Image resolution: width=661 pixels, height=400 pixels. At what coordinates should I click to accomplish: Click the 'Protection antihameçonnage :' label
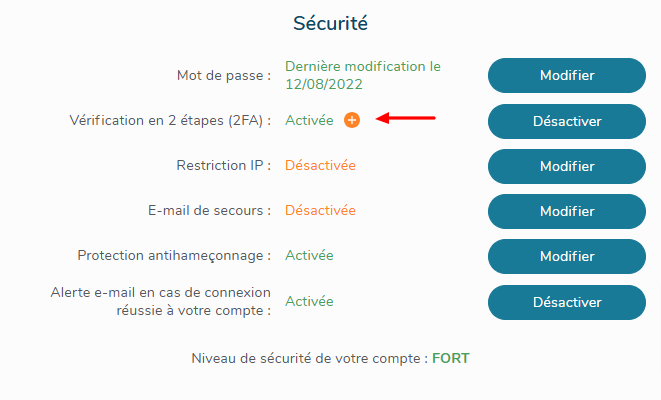click(x=174, y=256)
